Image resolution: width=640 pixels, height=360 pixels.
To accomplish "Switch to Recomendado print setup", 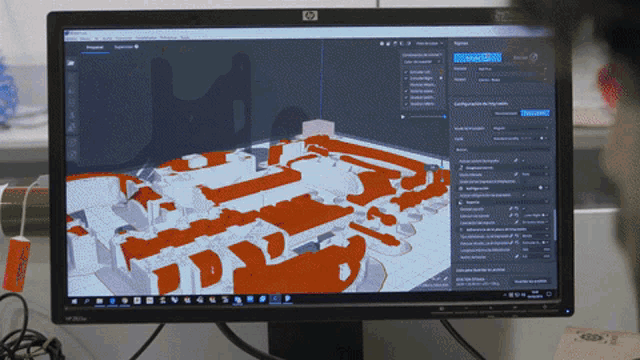I will point(506,113).
